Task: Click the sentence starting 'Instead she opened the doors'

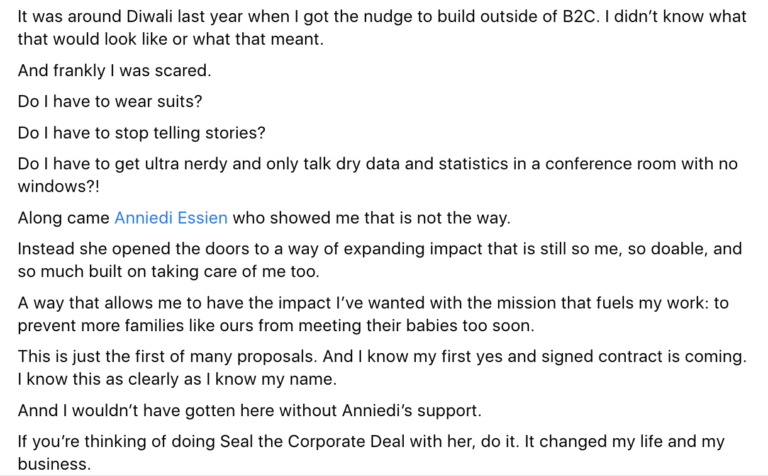Action: pos(380,260)
